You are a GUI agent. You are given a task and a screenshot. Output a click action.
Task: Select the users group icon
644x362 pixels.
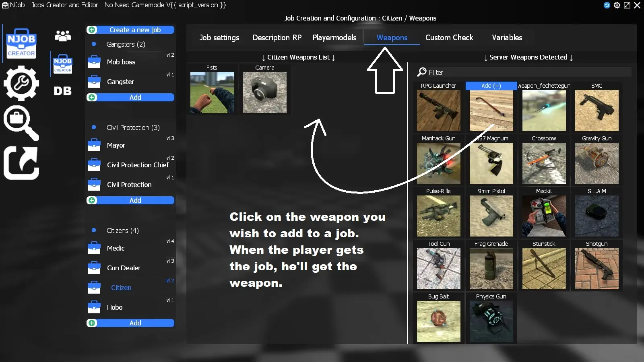tap(63, 36)
